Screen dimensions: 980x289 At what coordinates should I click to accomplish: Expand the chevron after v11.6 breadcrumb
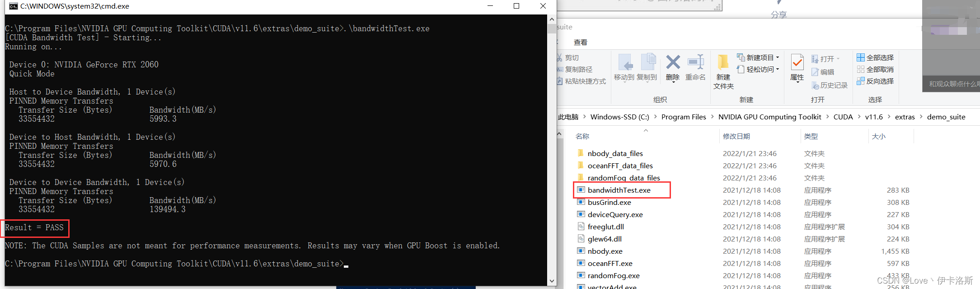[889, 117]
